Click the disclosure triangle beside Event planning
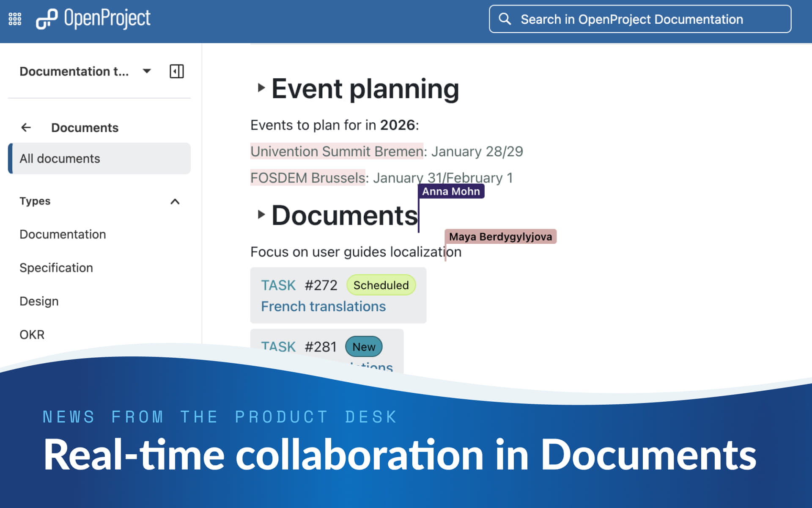This screenshot has height=508, width=812. click(261, 88)
